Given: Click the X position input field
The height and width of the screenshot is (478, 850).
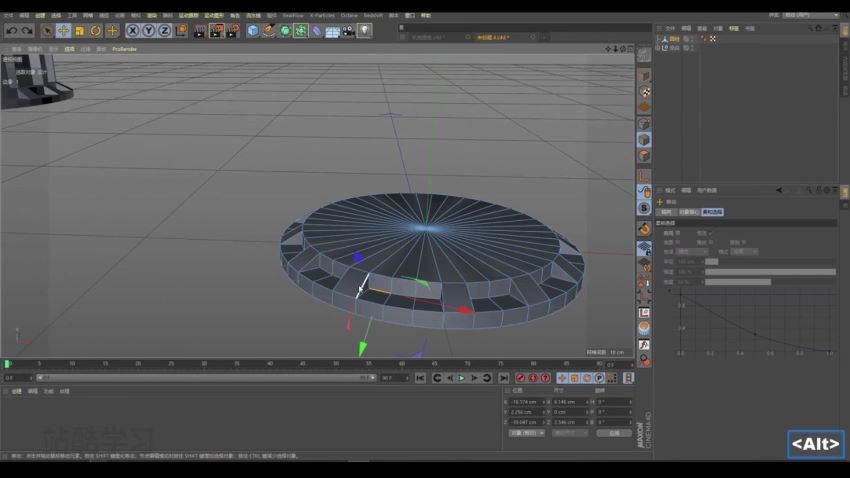Looking at the screenshot, I should pos(525,401).
